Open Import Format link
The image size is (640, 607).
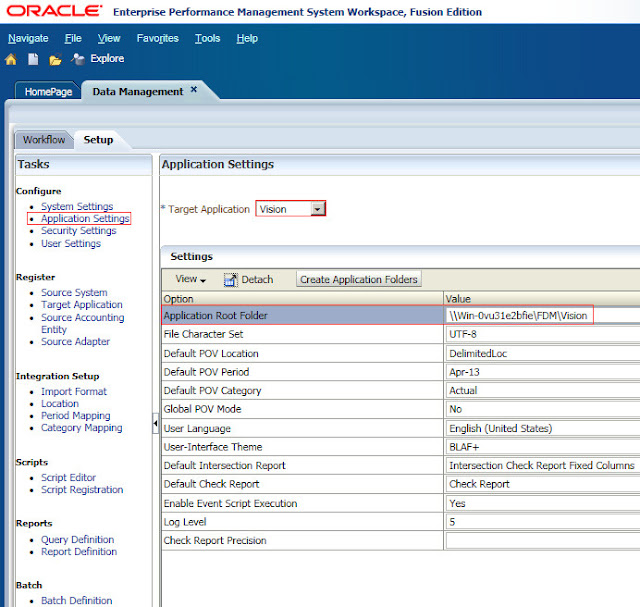73,391
